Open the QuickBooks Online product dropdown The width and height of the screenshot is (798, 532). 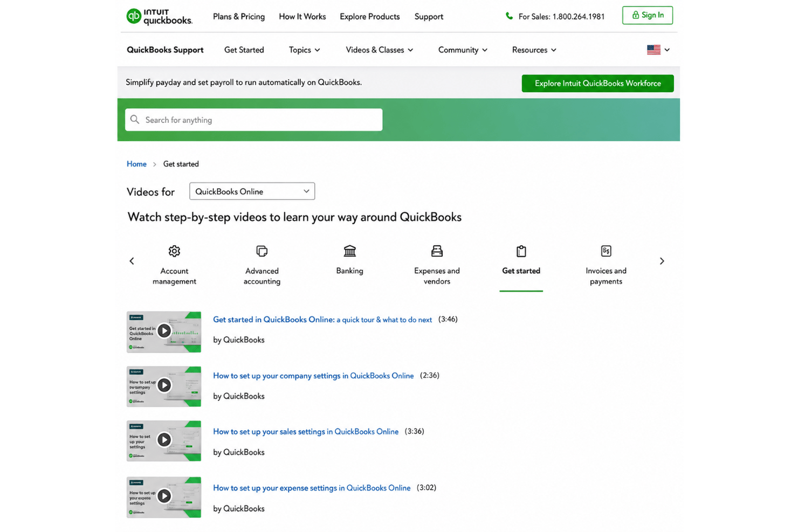pos(252,191)
